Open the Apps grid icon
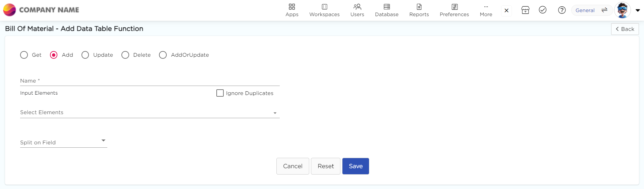644x189 pixels. [292, 7]
